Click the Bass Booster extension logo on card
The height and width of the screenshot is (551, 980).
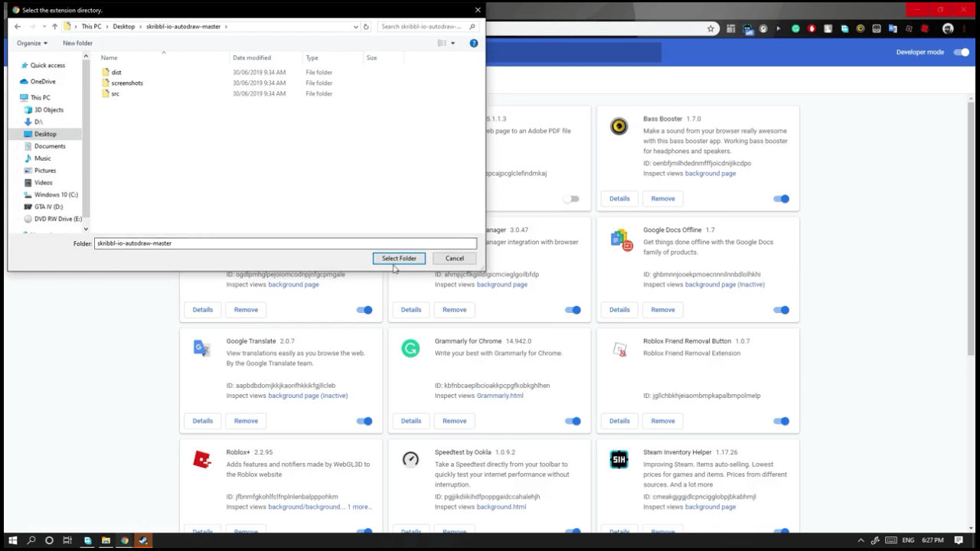pos(619,127)
